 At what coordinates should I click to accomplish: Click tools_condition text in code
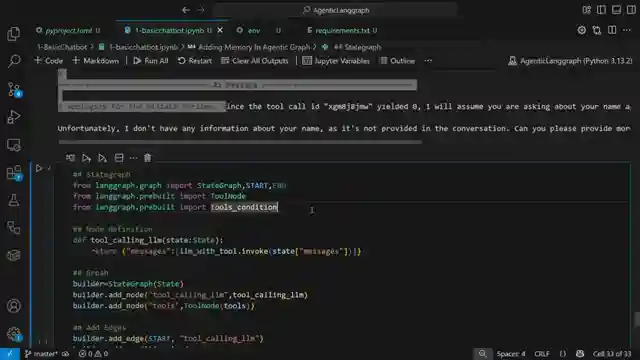pos(244,207)
